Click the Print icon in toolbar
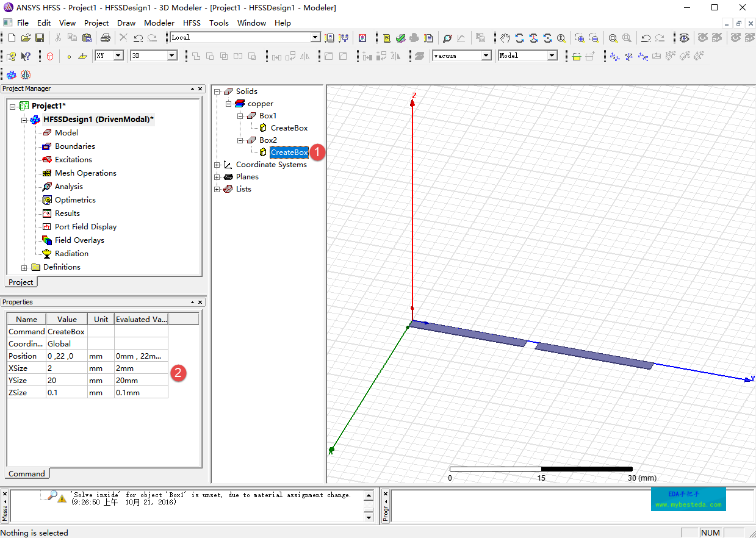Image resolution: width=756 pixels, height=538 pixels. click(x=105, y=38)
